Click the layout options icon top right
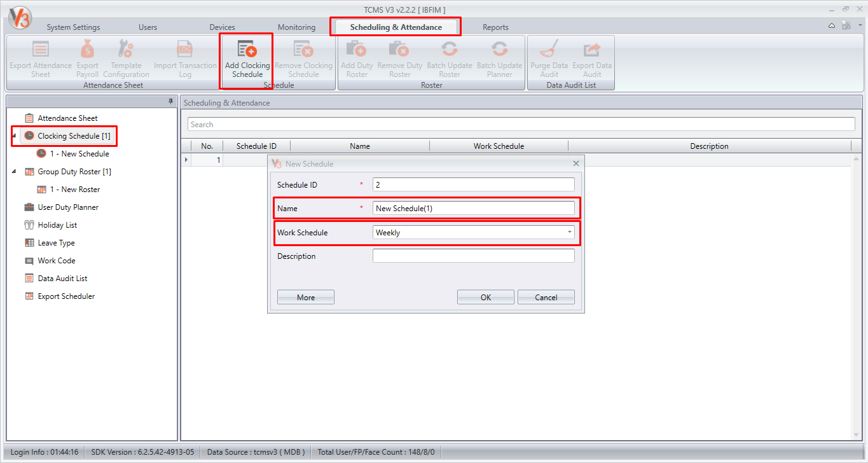This screenshot has width=868, height=463. click(x=846, y=25)
